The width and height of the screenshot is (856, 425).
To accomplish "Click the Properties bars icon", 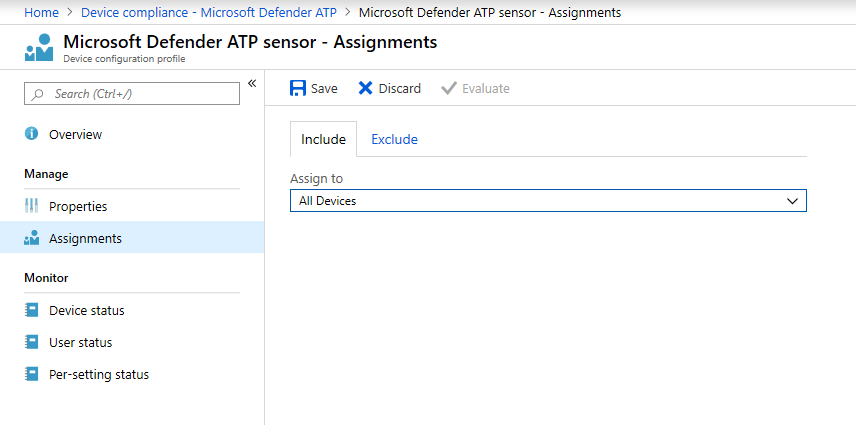I will click(x=31, y=206).
